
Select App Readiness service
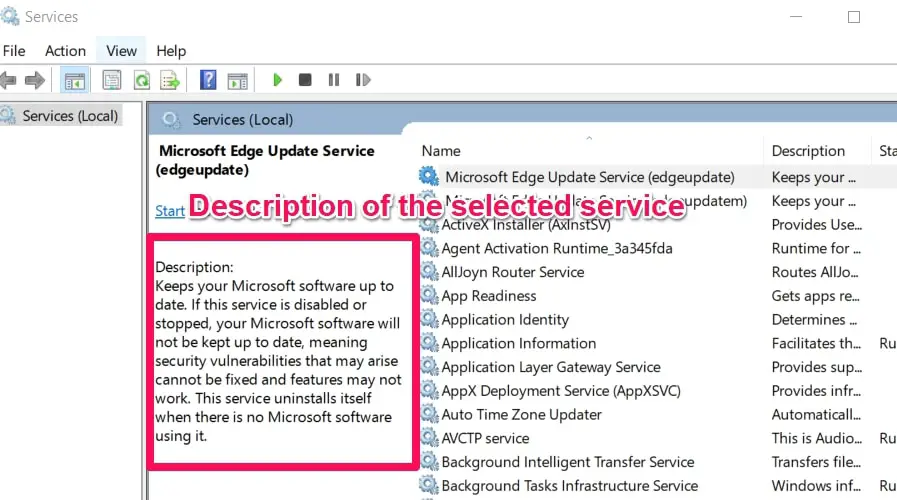[x=489, y=296]
